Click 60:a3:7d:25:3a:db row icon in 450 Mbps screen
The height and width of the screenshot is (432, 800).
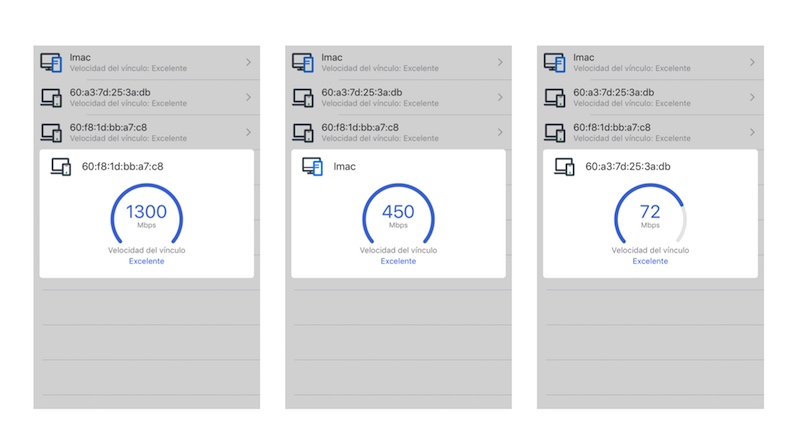tap(304, 98)
